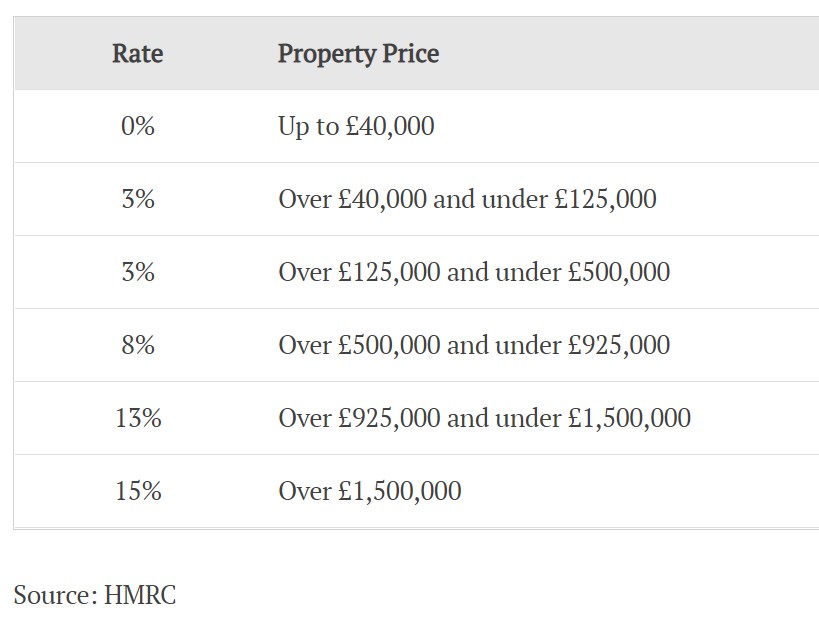This screenshot has width=819, height=625.
Task: Click the Source: HMRC caption
Action: tap(95, 595)
